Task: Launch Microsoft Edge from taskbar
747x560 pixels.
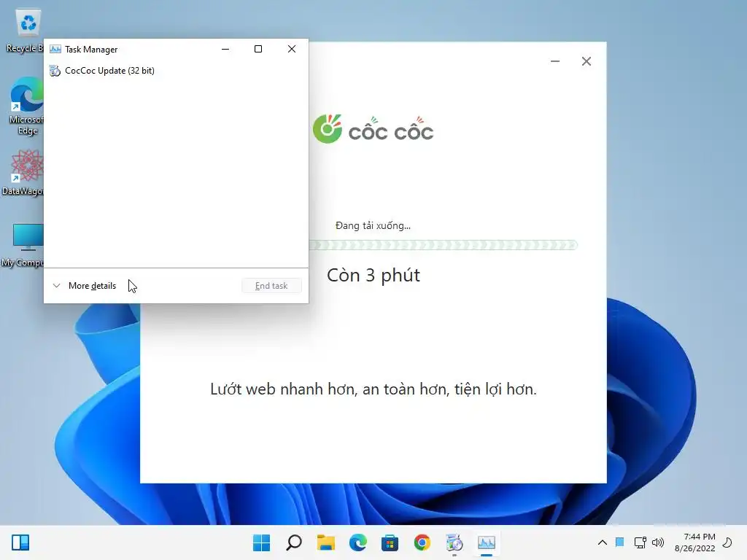Action: [x=357, y=542]
